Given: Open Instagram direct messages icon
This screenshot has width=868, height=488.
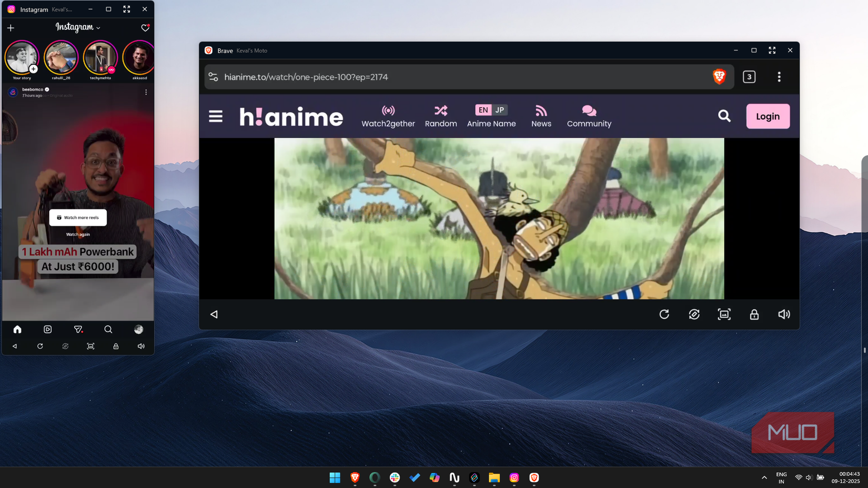Looking at the screenshot, I should pos(78,329).
